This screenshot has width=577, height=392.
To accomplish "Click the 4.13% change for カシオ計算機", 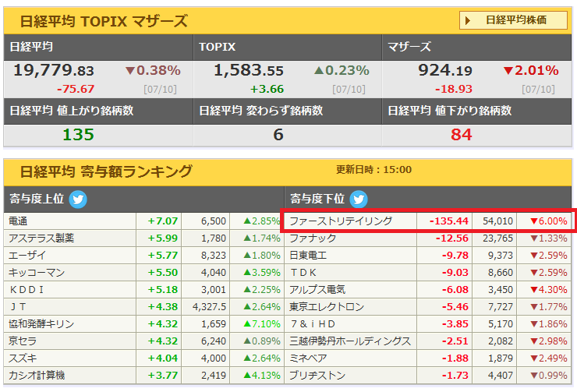I will (x=262, y=375).
